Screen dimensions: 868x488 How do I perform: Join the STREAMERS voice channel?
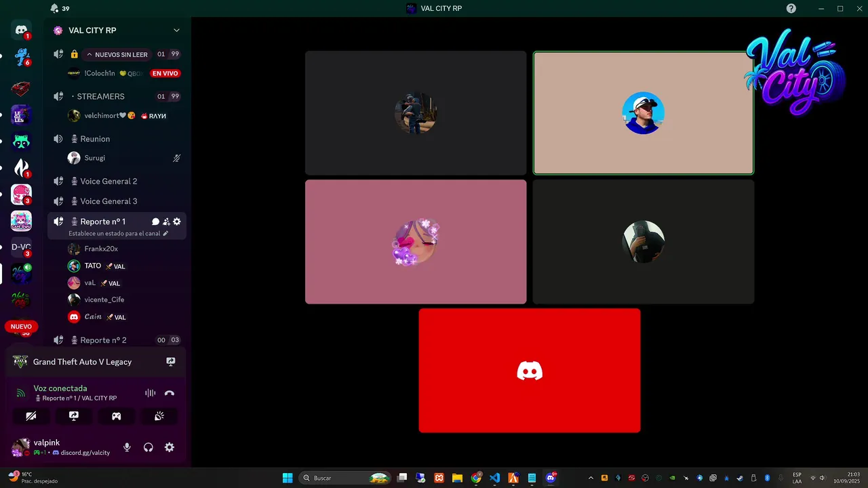point(117,96)
